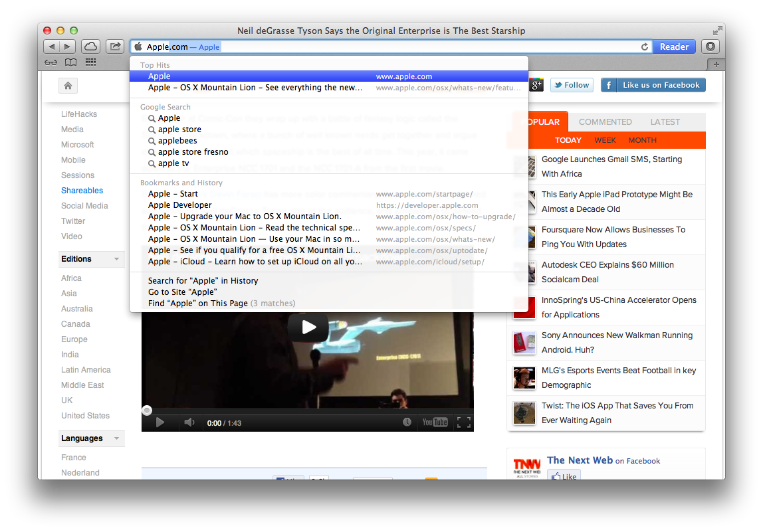Open Sony Walkman article thumbnail
Image resolution: width=763 pixels, height=532 pixels.
tap(524, 342)
